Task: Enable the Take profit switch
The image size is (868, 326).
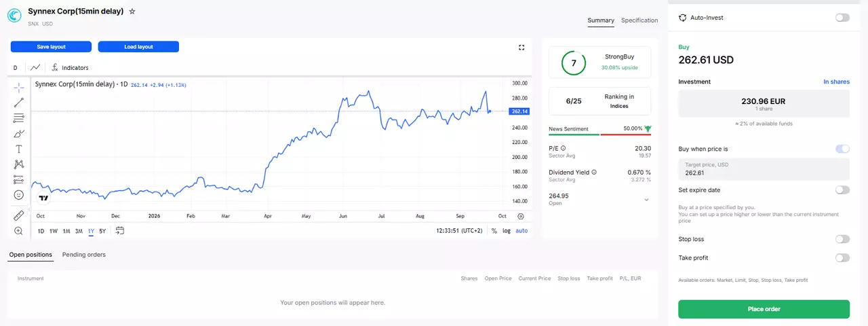Action: click(x=842, y=258)
